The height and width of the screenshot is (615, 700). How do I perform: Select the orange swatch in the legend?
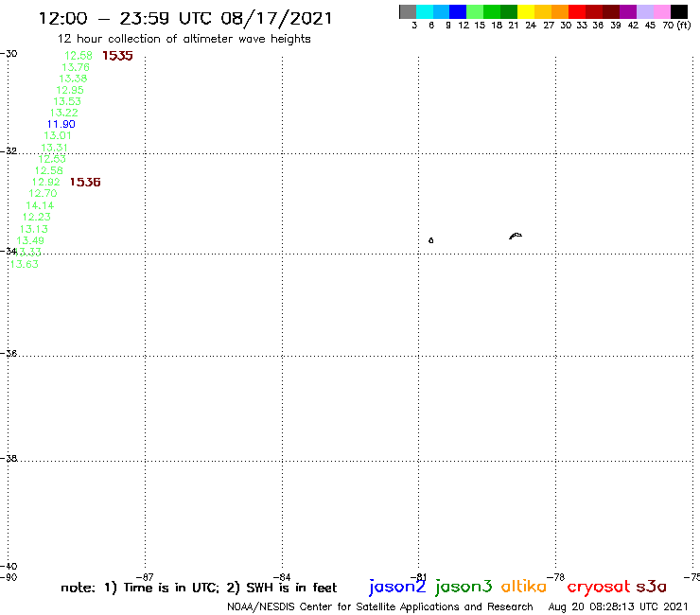[560, 11]
